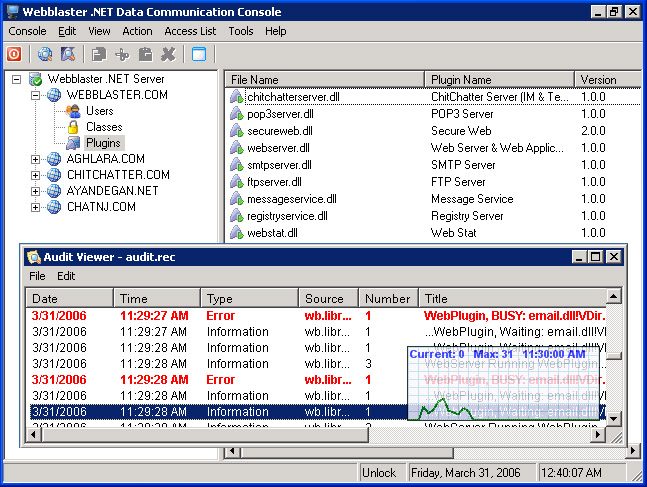Click the copy toolbar icon

(x=99, y=54)
